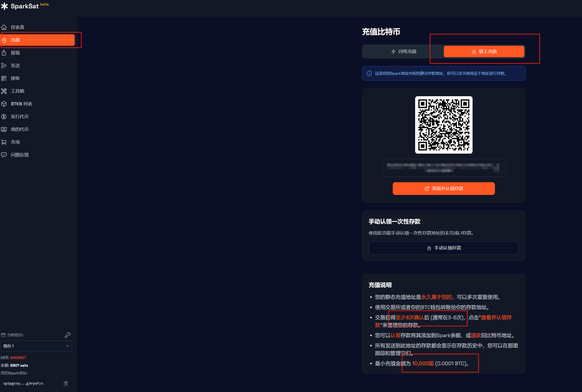The width and height of the screenshot is (582, 392).
Task: Click the coin icon beside 发行代币
Action: click(4, 116)
